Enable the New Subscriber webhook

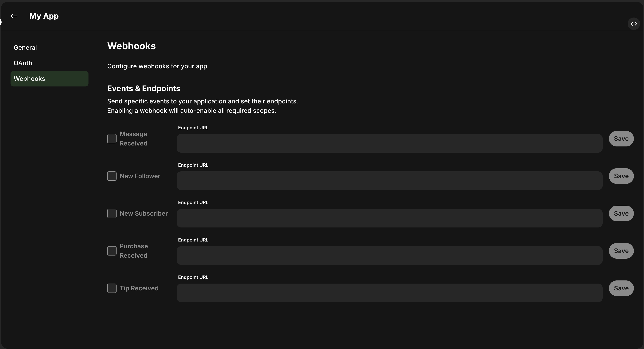[x=112, y=213]
